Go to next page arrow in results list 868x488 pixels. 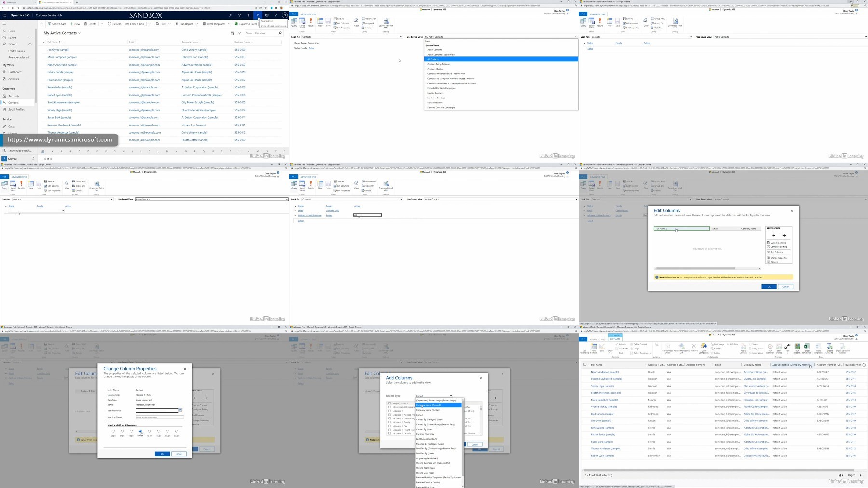tap(860, 475)
